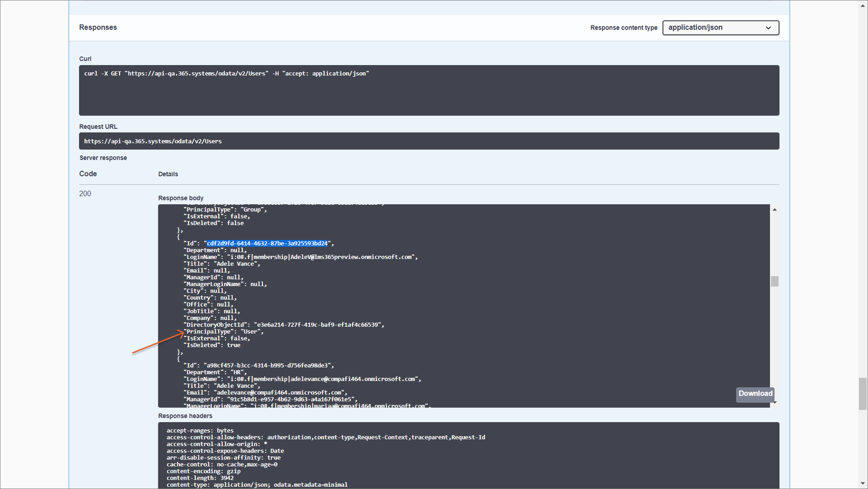Open the Response content type dropdown
Image resolution: width=868 pixels, height=489 pixels.
click(x=720, y=28)
